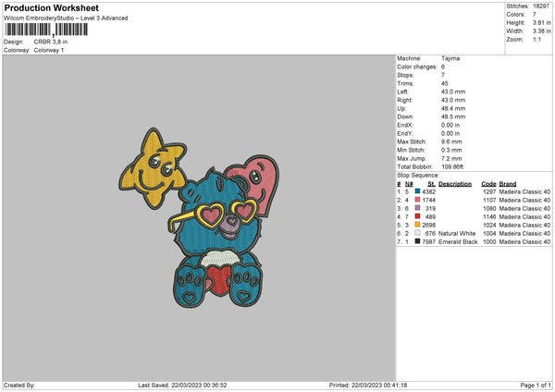Click the design name 'CRBR 3,8 in'
The height and width of the screenshot is (392, 555).
point(51,42)
